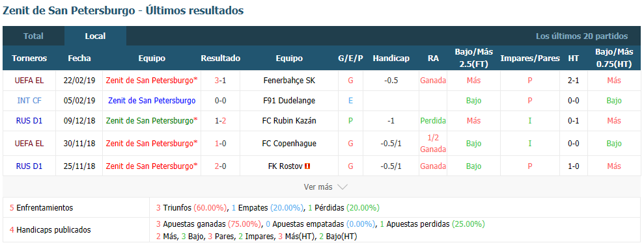Select the Local tab
Viewport: 644px width, 245px height.
click(x=95, y=36)
